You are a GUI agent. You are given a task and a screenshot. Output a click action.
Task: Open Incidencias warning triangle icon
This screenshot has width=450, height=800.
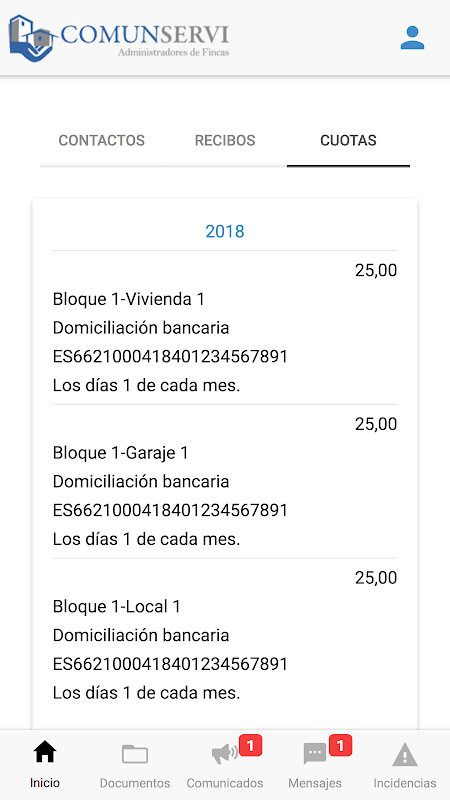click(405, 754)
